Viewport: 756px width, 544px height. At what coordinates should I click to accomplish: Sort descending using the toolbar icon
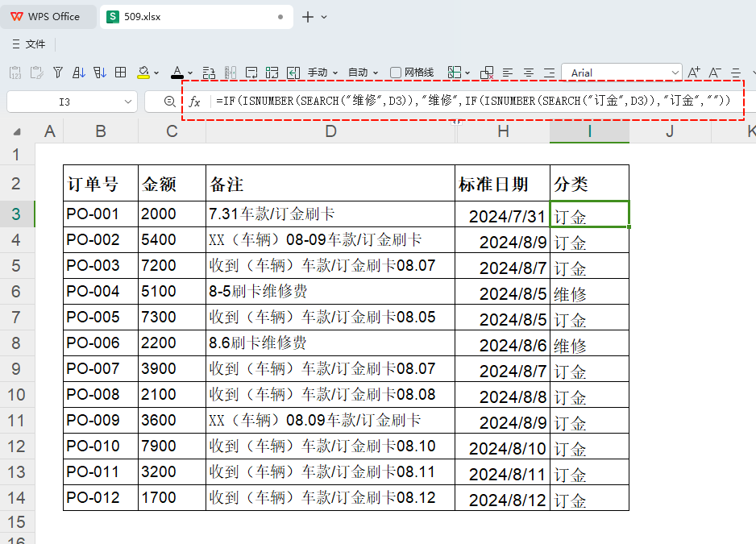click(100, 73)
